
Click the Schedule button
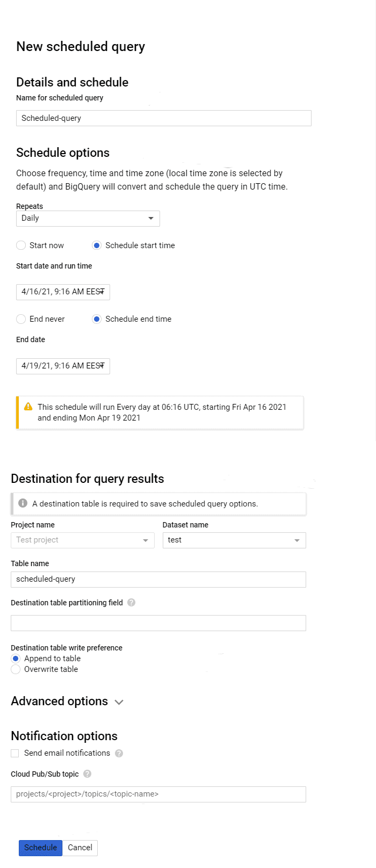click(x=40, y=848)
